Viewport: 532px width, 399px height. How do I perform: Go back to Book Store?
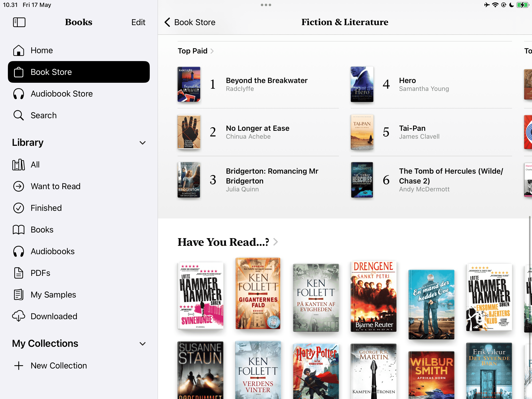pyautogui.click(x=190, y=22)
